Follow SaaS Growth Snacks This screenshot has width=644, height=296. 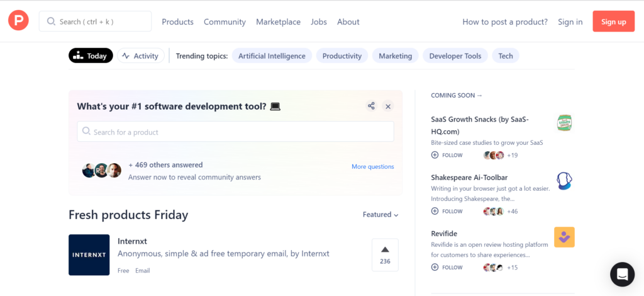coord(447,155)
